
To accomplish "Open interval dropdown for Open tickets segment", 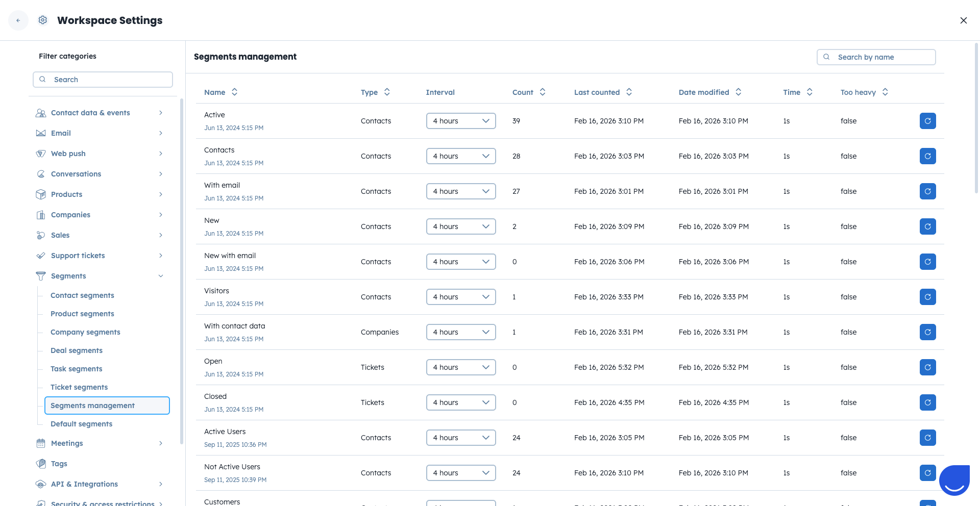I will coord(460,367).
